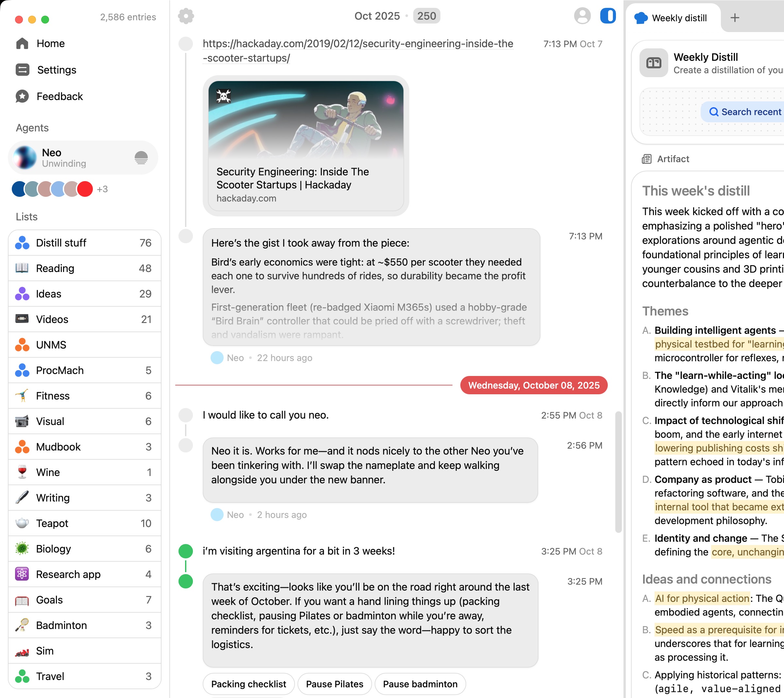The image size is (784, 698).
Task: Add a new tab with plus button
Action: pos(735,18)
